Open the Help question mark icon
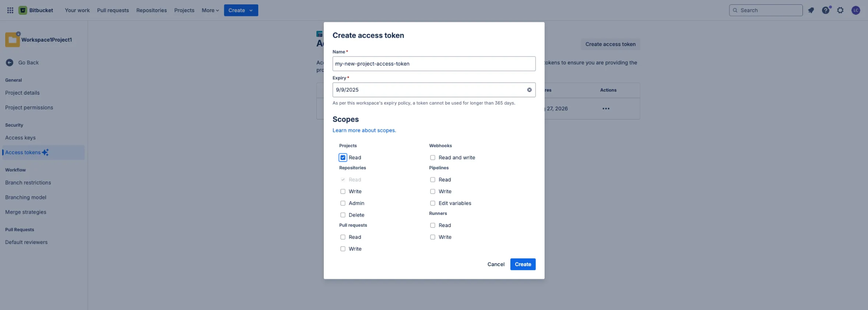The image size is (868, 310). (825, 10)
